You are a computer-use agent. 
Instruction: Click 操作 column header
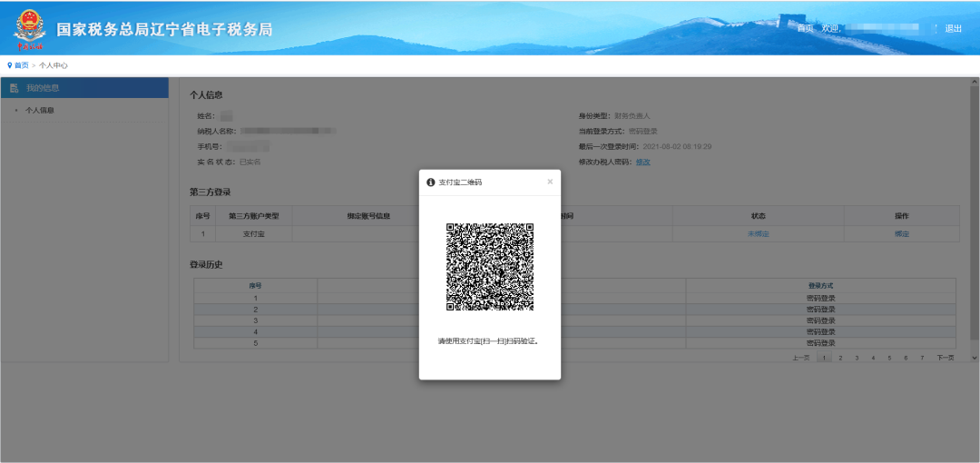[902, 216]
